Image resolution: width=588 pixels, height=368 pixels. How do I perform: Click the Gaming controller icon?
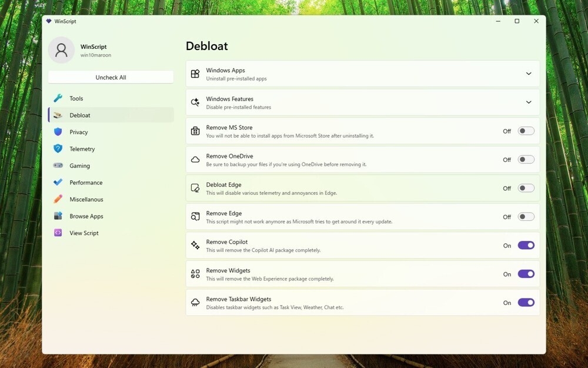pyautogui.click(x=58, y=165)
